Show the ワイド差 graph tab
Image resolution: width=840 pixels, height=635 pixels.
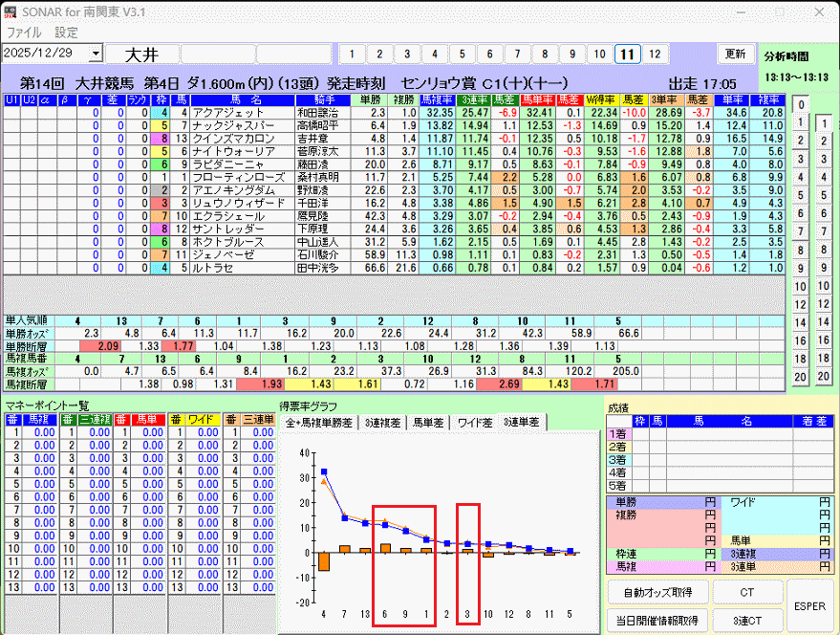click(475, 422)
